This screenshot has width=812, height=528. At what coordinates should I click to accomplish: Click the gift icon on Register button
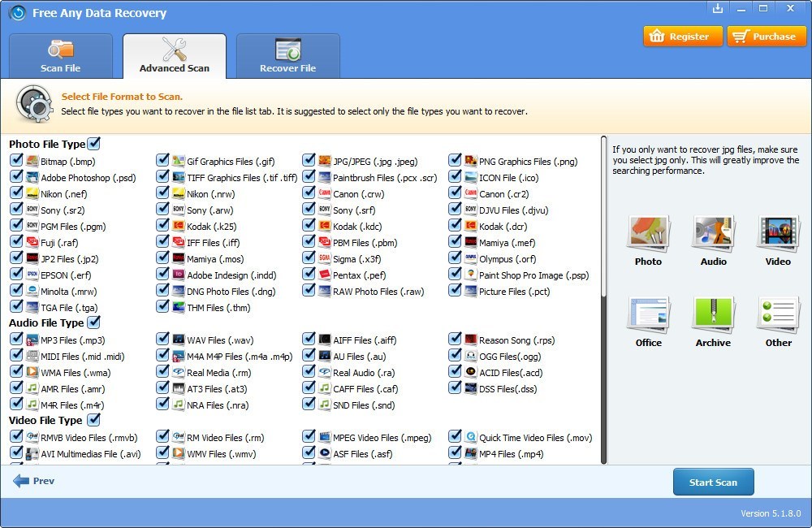coord(658,36)
